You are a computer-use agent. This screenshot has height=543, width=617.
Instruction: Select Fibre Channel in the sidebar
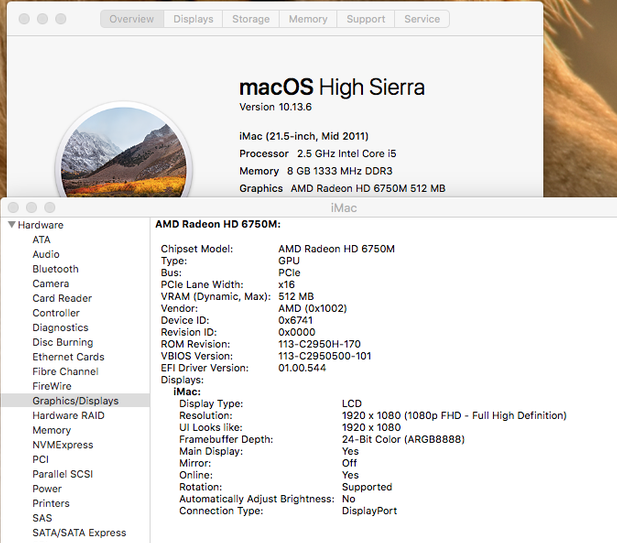pyautogui.click(x=65, y=371)
